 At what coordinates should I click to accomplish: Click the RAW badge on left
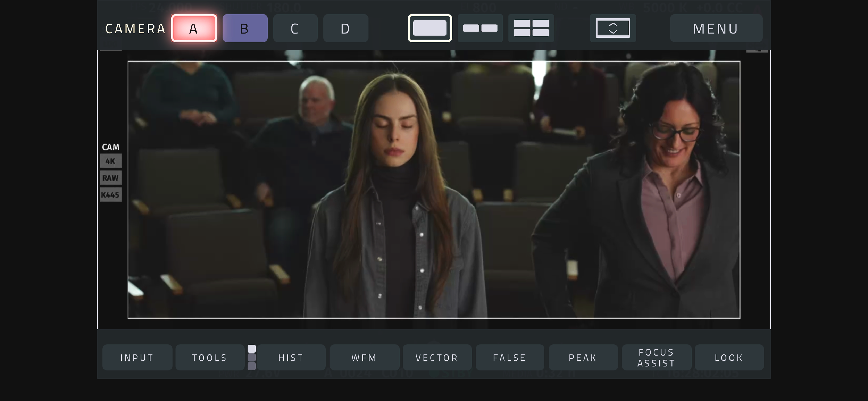[110, 178]
